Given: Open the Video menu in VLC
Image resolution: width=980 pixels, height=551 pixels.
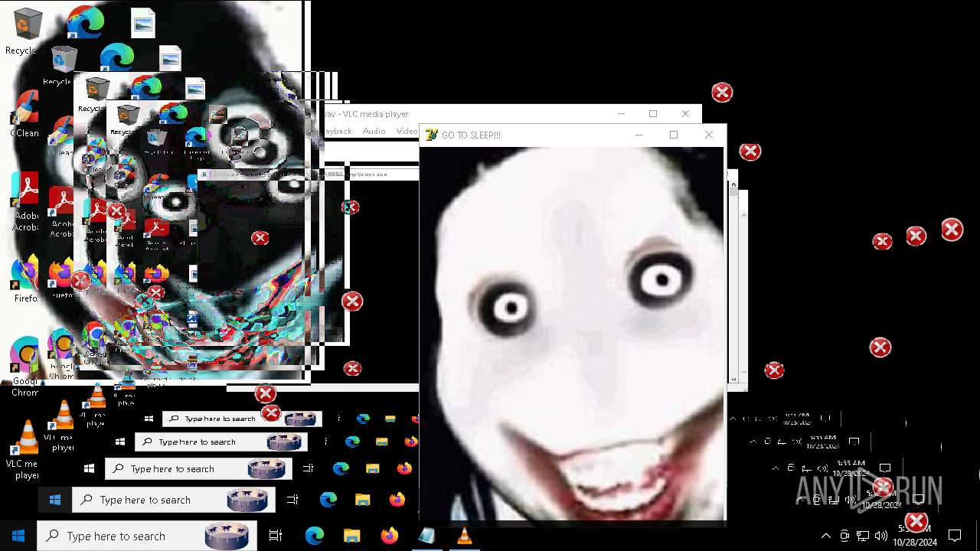Looking at the screenshot, I should 407,131.
